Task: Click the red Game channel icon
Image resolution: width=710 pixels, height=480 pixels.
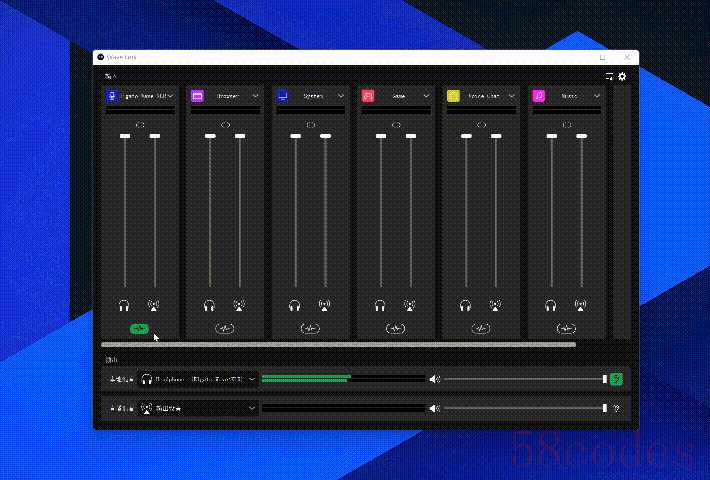Action: click(x=368, y=96)
